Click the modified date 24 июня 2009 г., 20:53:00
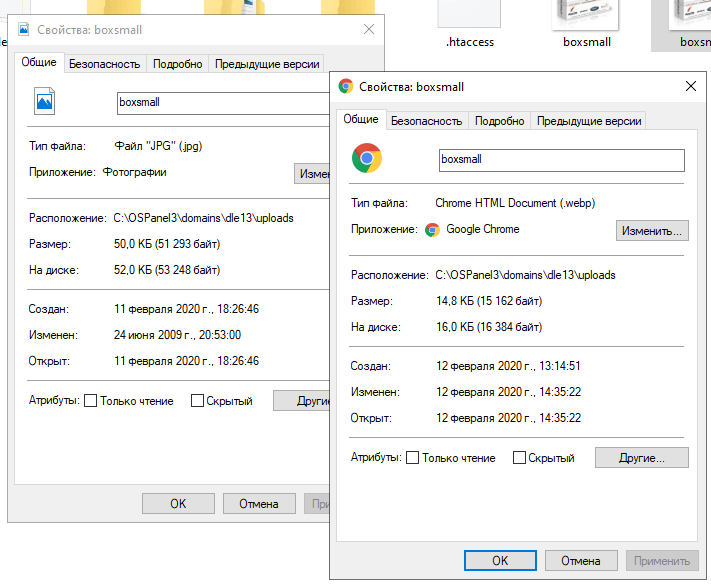This screenshot has width=711, height=588. 177,335
